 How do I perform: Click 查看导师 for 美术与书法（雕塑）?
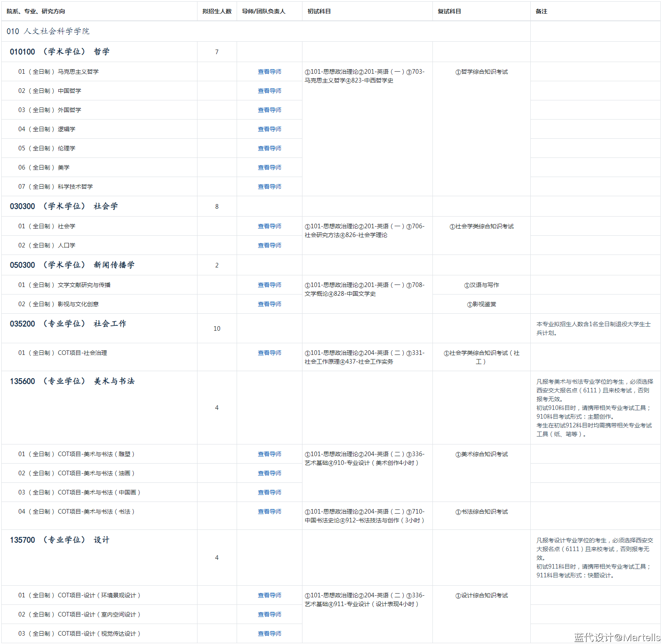point(269,454)
